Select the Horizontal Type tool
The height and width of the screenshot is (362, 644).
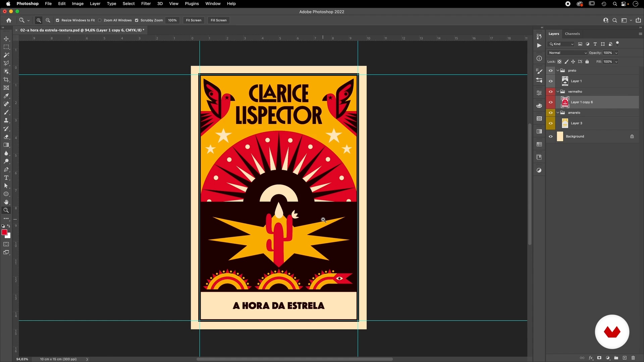[x=6, y=178]
